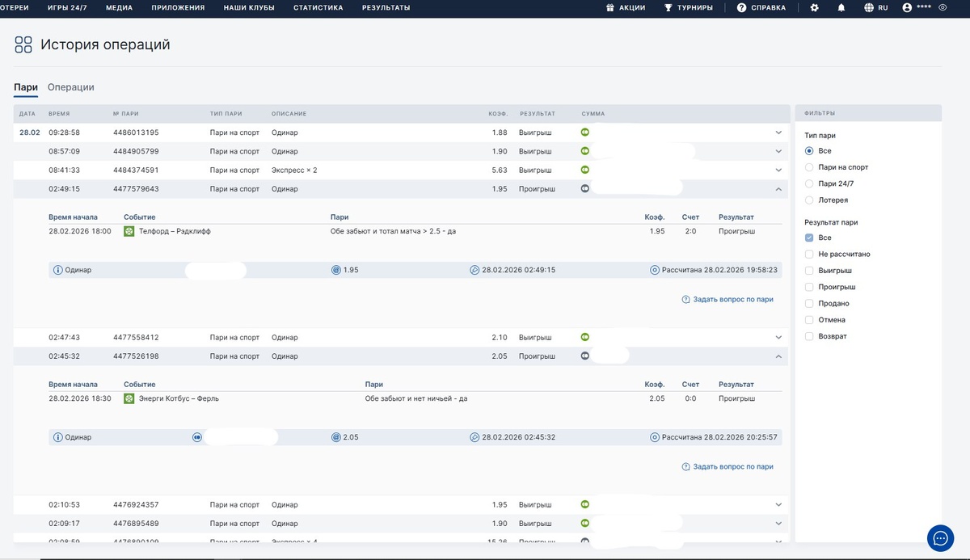The image size is (970, 560).
Task: Click the question mark Справка icon
Action: (x=741, y=7)
